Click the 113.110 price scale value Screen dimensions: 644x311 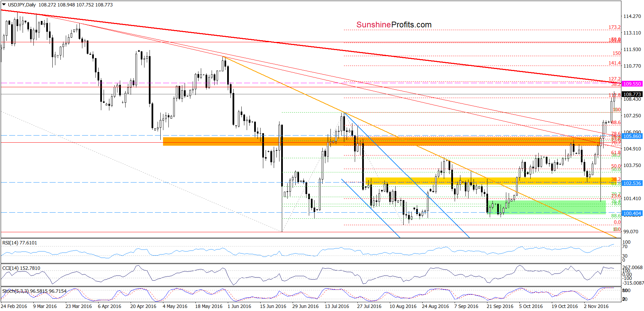(632, 33)
